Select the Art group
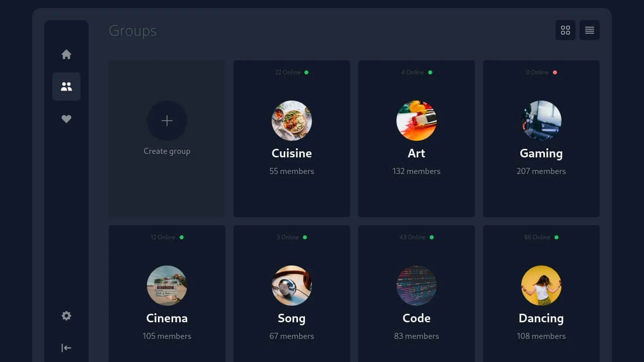The height and width of the screenshot is (362, 644). [417, 138]
